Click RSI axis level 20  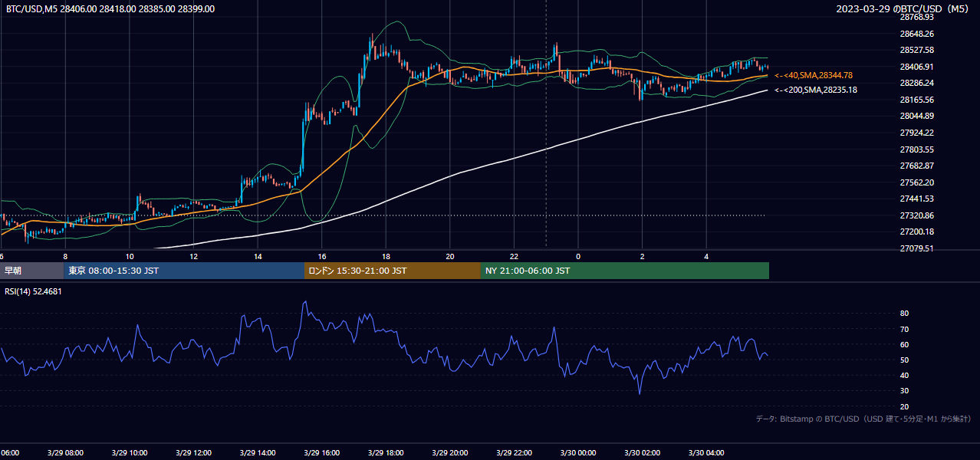[x=904, y=406]
